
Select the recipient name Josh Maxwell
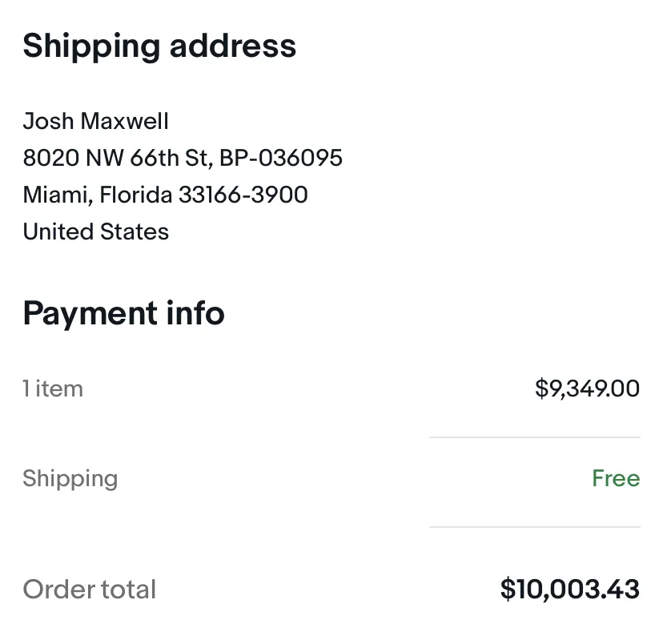point(96,122)
